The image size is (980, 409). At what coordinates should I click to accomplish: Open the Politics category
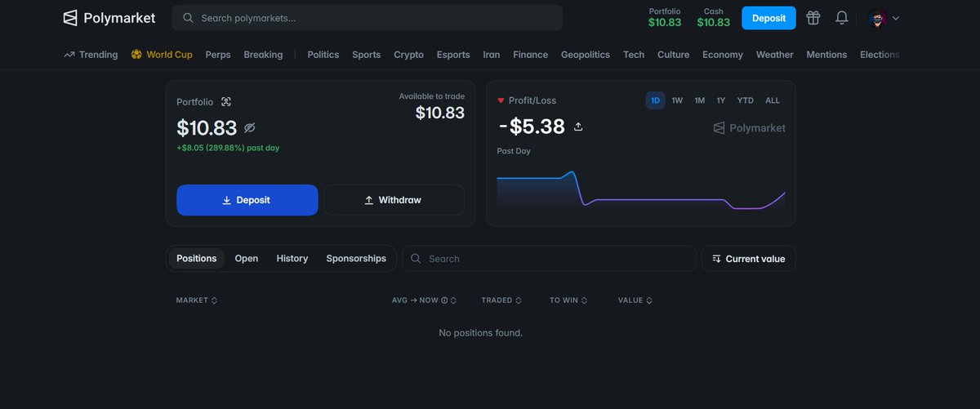click(x=323, y=55)
